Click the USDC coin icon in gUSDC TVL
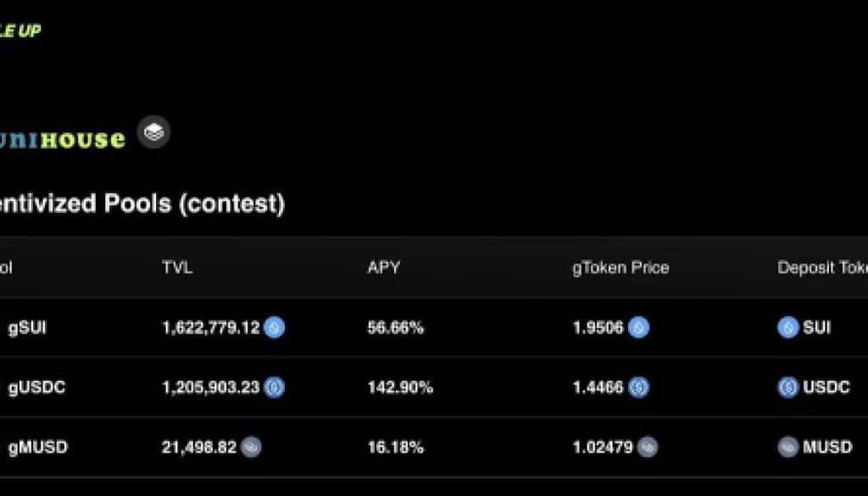The width and height of the screenshot is (868, 496). coord(274,387)
